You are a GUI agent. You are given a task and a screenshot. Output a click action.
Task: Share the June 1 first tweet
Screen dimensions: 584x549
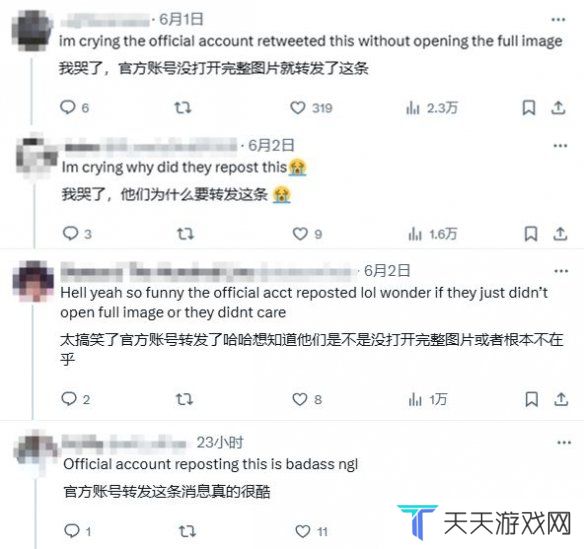[558, 108]
